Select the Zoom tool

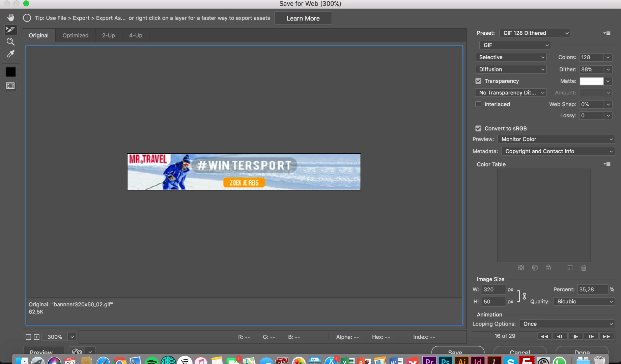pos(11,42)
